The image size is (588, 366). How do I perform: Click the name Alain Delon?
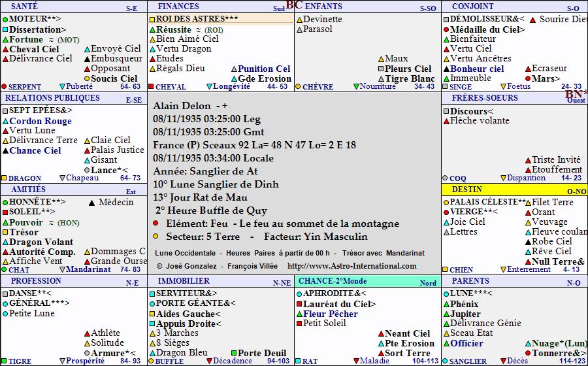tap(182, 106)
